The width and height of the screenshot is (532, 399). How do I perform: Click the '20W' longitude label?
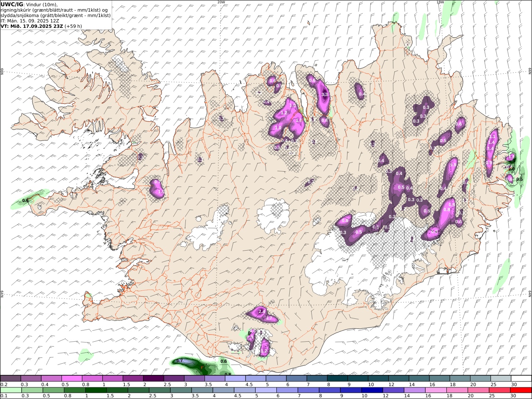[x=221, y=2]
